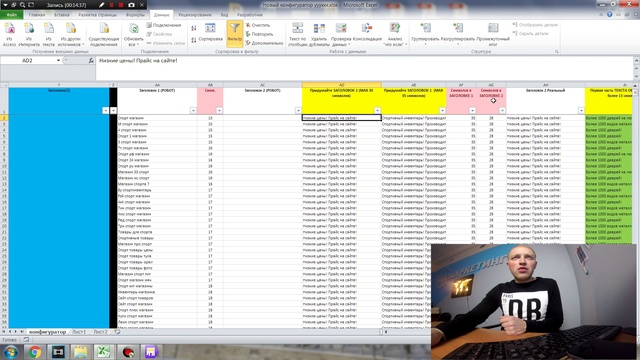Select the Лист2 sheet tab
Image resolution: width=640 pixels, height=360 pixels.
[100, 332]
